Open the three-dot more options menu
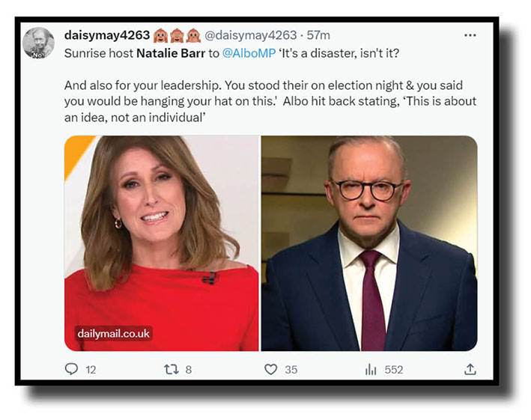Image resolution: width=531 pixels, height=420 pixels. (x=470, y=35)
